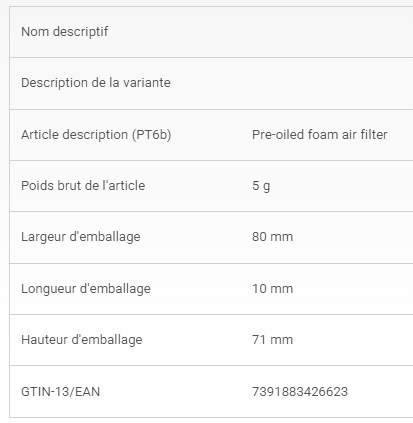Select the EAN number 7391883426623
This screenshot has width=413, height=423.
pyautogui.click(x=300, y=392)
